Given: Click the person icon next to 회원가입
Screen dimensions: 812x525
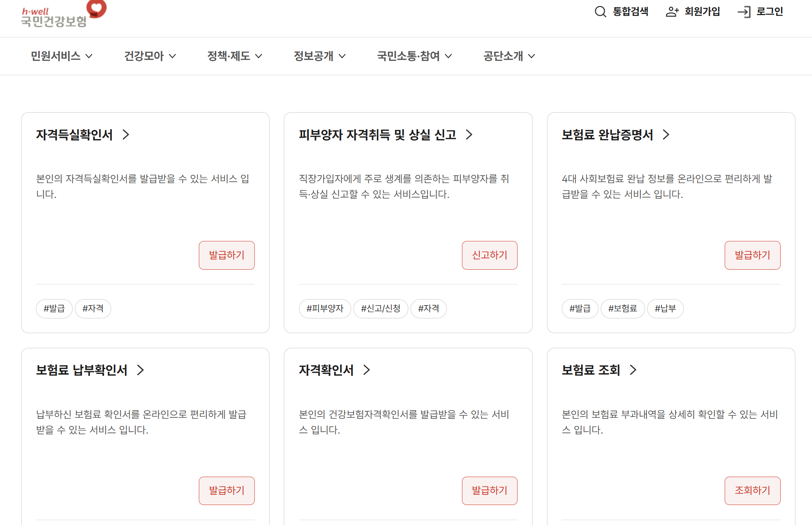Looking at the screenshot, I should point(672,12).
